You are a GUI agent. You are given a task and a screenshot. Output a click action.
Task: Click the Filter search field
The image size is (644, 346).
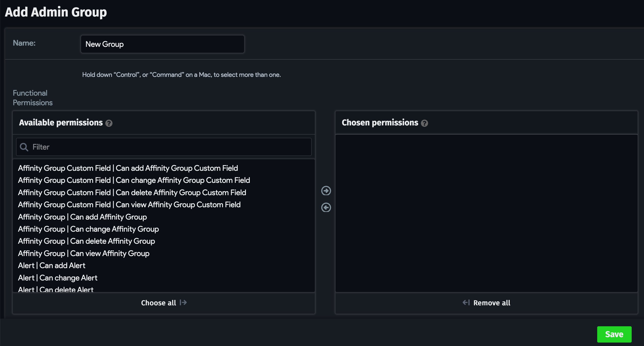[163, 147]
